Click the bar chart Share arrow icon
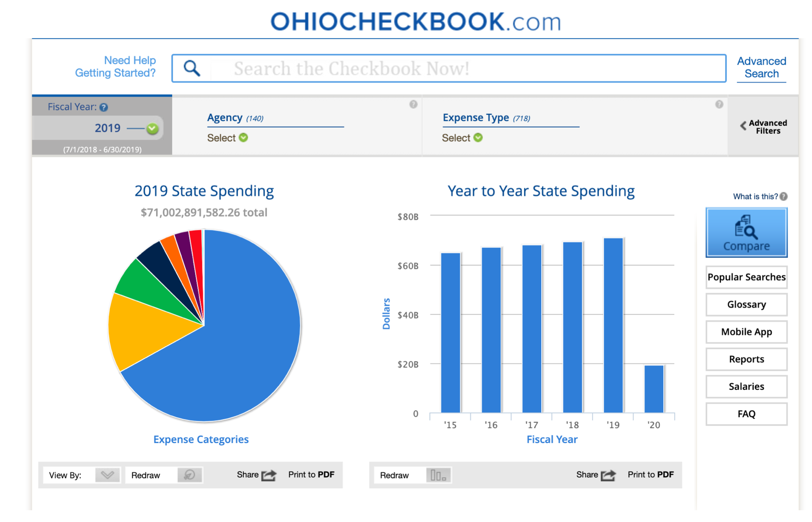812x522 pixels. click(608, 475)
